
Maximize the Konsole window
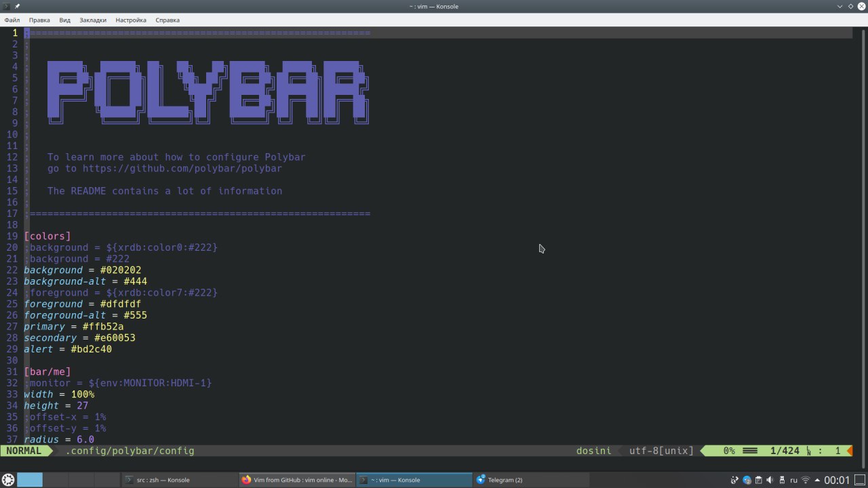[x=850, y=6]
